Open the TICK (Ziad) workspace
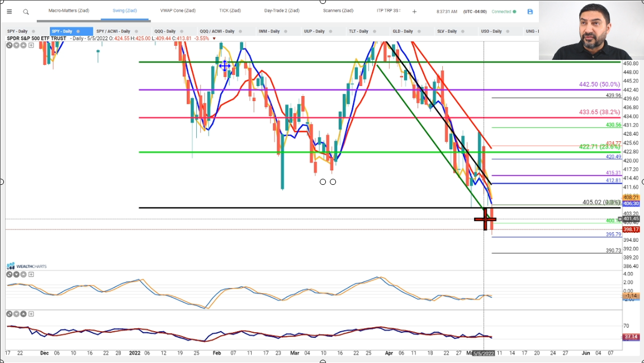Screen dimensions: 644x363 (230, 11)
